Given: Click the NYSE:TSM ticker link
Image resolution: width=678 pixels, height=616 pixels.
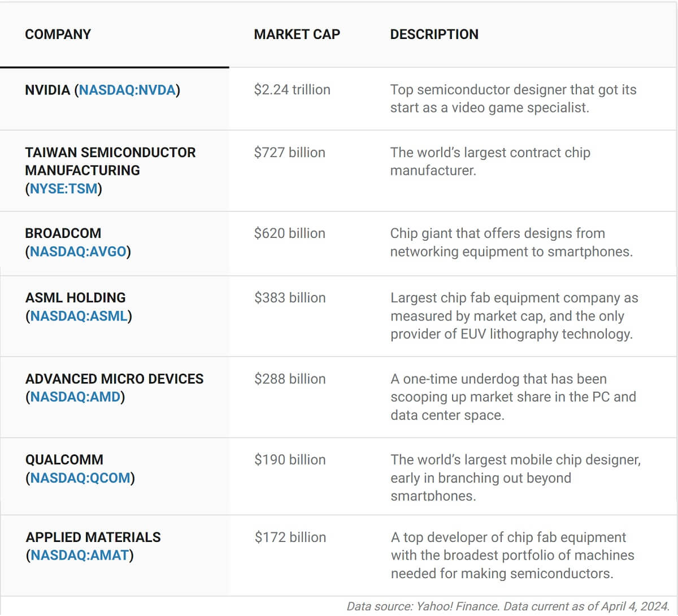Looking at the screenshot, I should 63,189.
